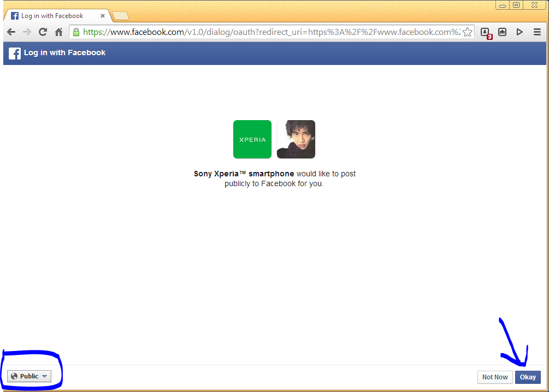Minimize the browser window

(503, 5)
